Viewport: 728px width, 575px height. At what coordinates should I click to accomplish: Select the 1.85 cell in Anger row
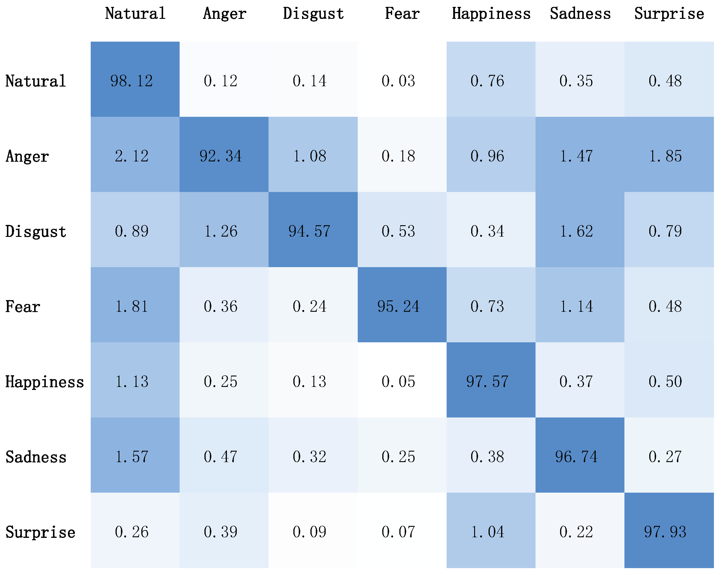click(668, 155)
